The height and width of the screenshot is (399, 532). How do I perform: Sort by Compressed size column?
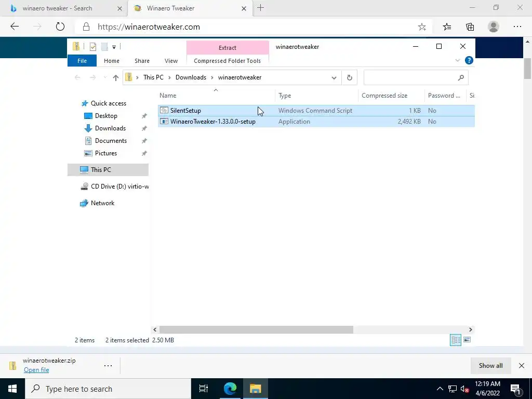coord(392,96)
